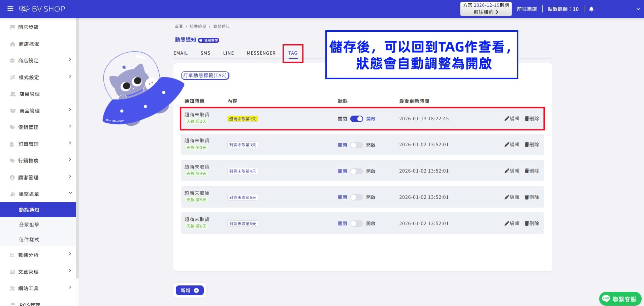Click the 前往續約 renewal button

pos(486,12)
